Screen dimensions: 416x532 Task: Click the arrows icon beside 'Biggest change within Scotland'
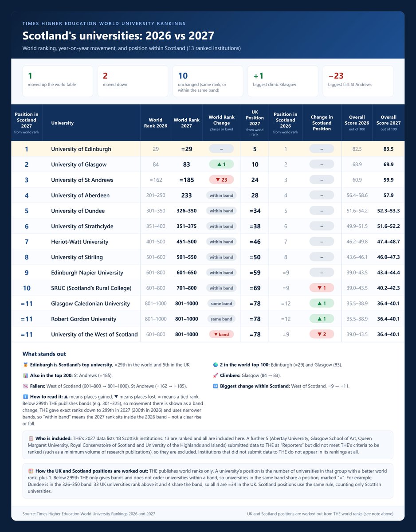(216, 386)
